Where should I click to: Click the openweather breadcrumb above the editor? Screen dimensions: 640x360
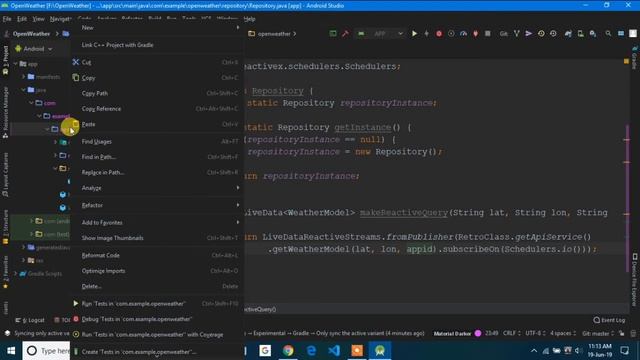point(274,33)
